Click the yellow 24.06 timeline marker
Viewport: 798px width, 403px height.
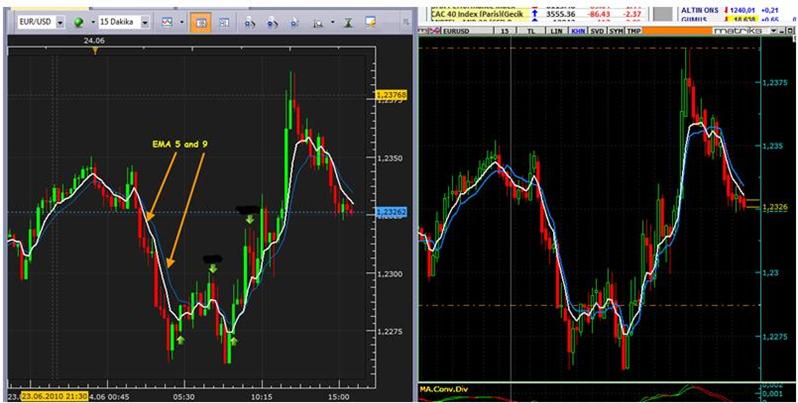(94, 46)
